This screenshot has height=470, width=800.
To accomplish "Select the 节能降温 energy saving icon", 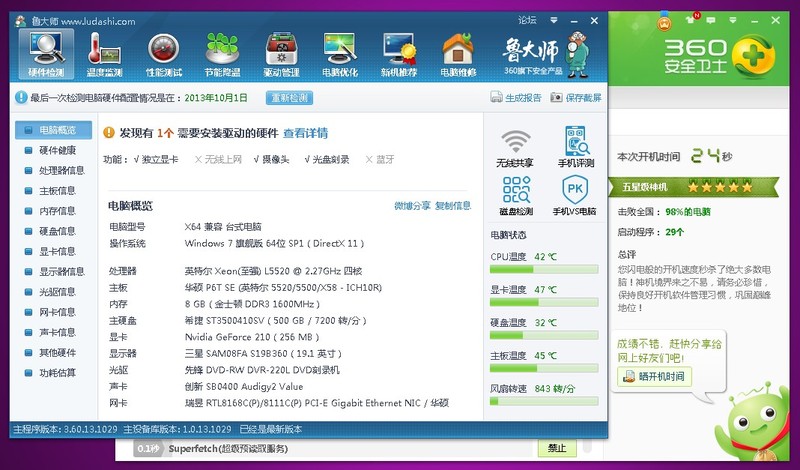I will (x=222, y=54).
